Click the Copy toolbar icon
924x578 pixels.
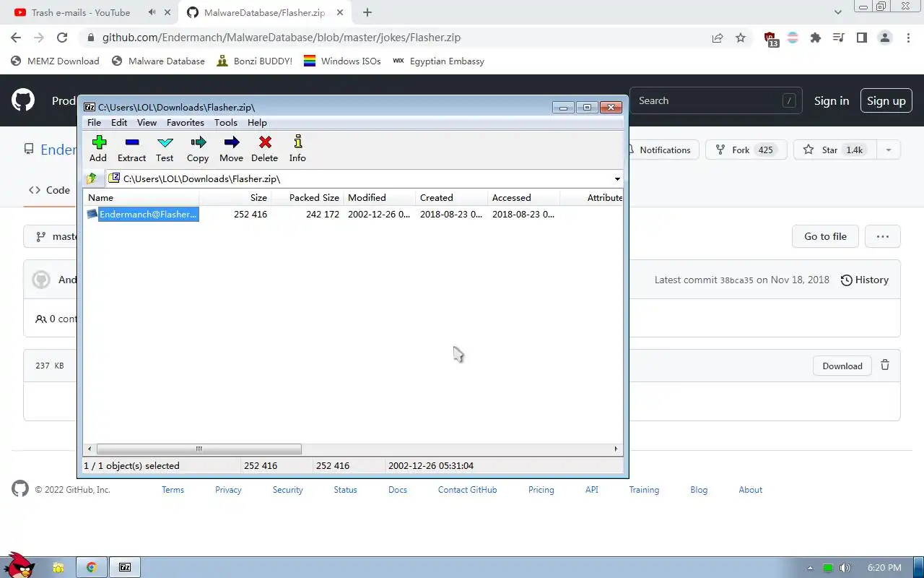[x=198, y=148]
